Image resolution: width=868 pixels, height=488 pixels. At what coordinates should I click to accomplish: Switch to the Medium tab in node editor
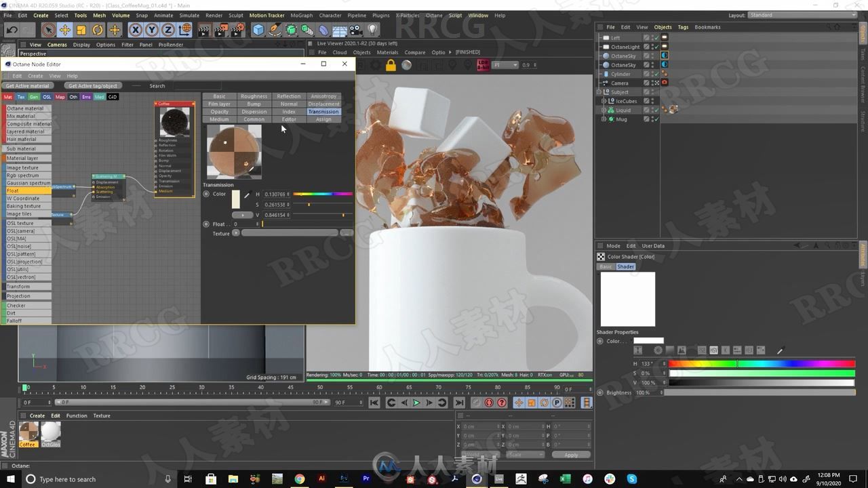tap(219, 119)
